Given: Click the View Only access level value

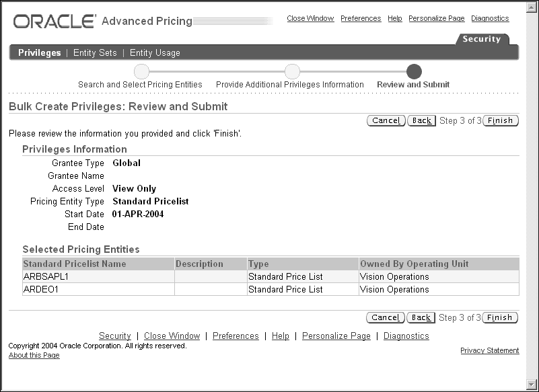Looking at the screenshot, I should click(134, 189).
